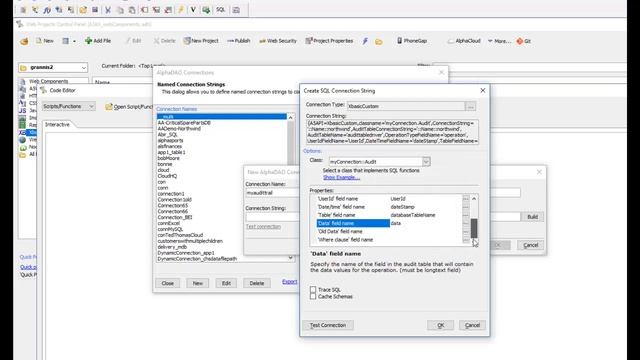Select the 'Old Data' field name property

point(353,231)
